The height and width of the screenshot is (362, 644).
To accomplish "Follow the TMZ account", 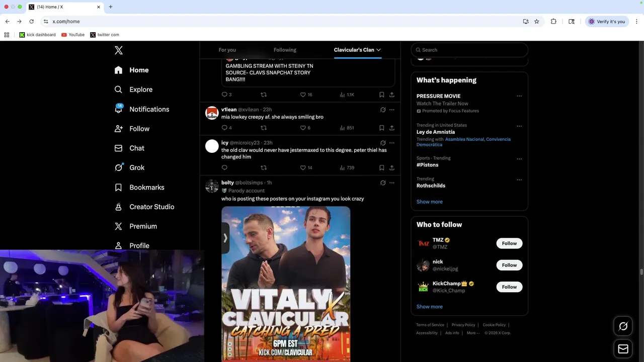I will [509, 243].
